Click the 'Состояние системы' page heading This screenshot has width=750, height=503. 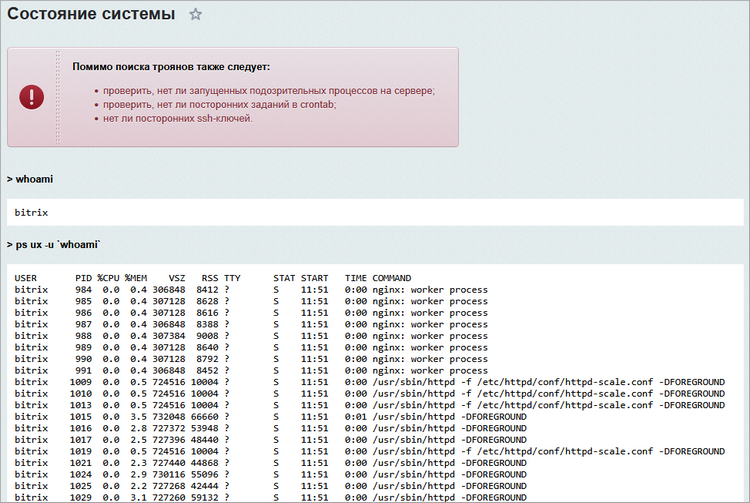coord(91,15)
